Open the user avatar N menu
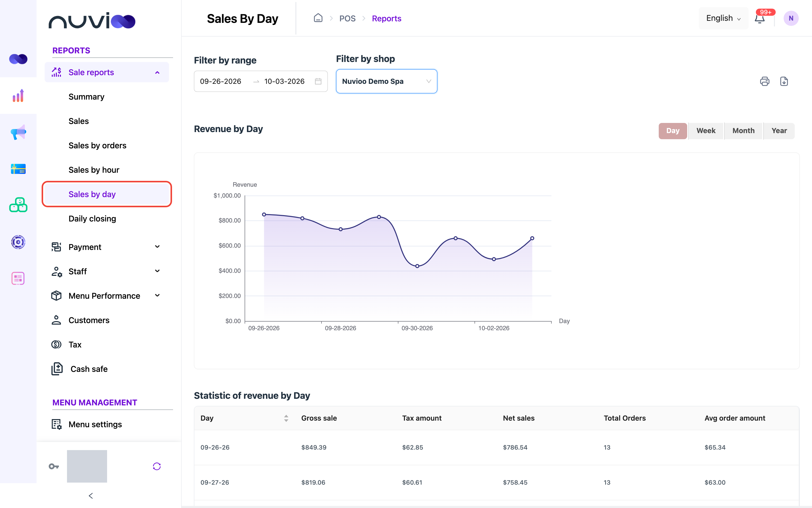The height and width of the screenshot is (508, 812). pyautogui.click(x=791, y=18)
